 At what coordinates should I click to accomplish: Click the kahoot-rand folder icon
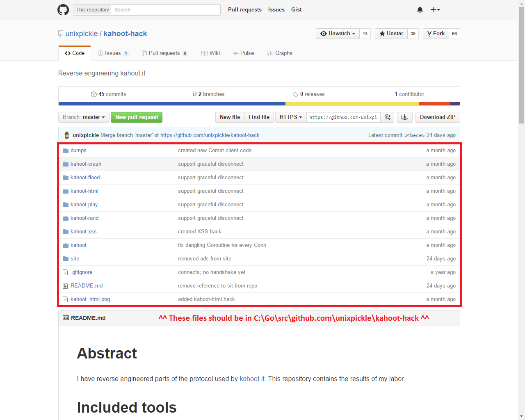tap(66, 218)
